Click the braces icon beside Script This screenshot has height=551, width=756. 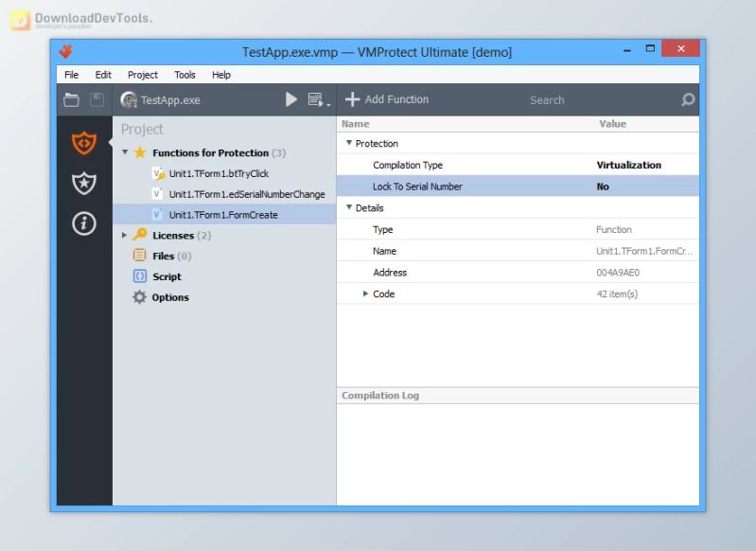coord(139,276)
